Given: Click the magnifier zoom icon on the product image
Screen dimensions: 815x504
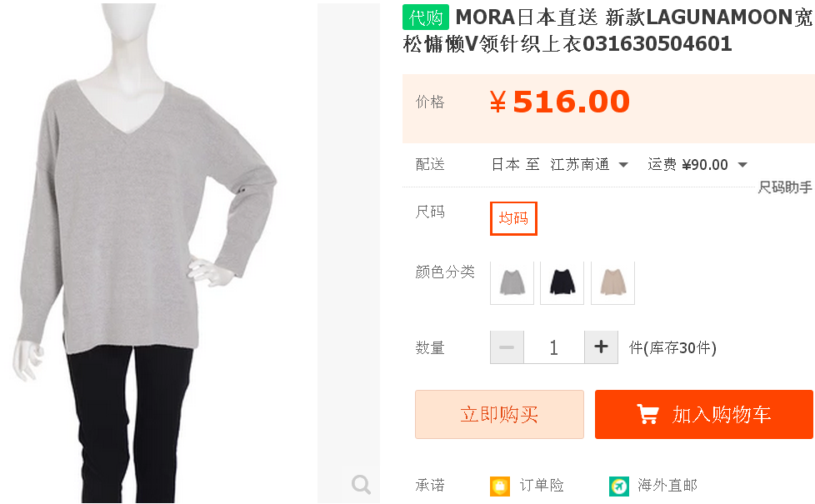Looking at the screenshot, I should tap(361, 485).
